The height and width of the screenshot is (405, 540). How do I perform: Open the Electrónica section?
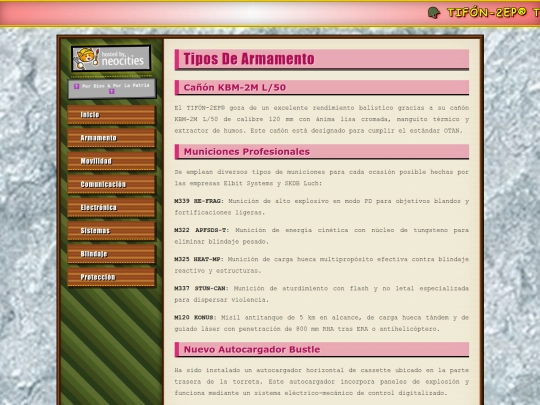tap(111, 207)
